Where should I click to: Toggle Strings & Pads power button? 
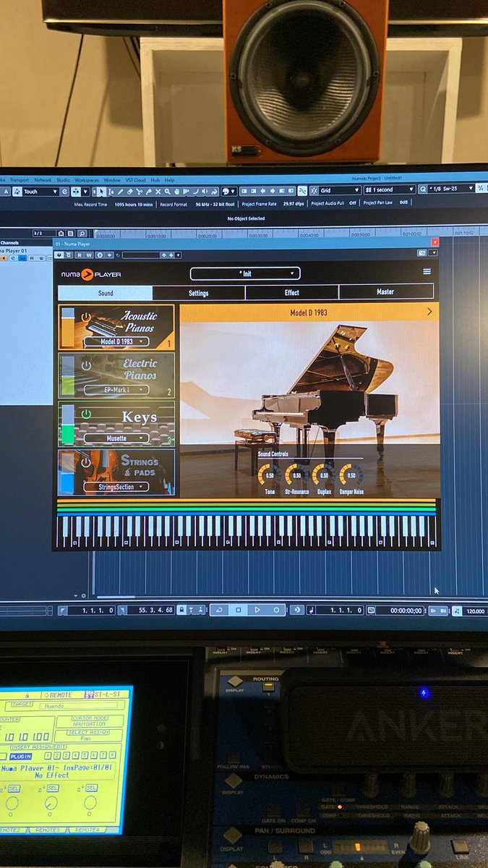[86, 462]
